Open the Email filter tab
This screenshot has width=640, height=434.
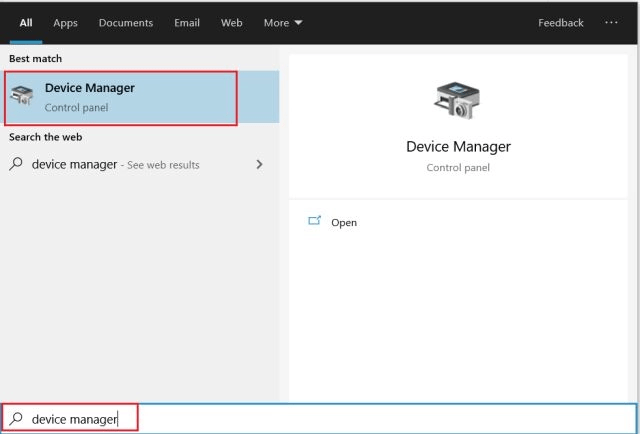(x=187, y=22)
